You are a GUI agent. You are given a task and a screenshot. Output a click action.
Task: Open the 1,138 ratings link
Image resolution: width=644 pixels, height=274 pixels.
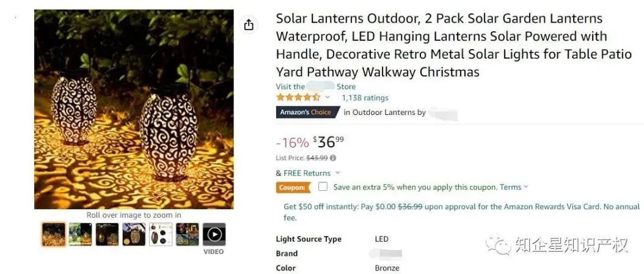pyautogui.click(x=365, y=98)
